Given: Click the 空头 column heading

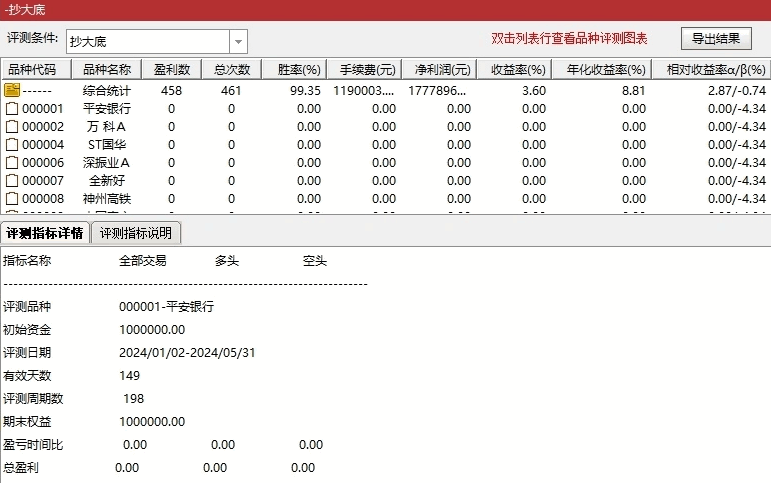Looking at the screenshot, I should pos(315,261).
